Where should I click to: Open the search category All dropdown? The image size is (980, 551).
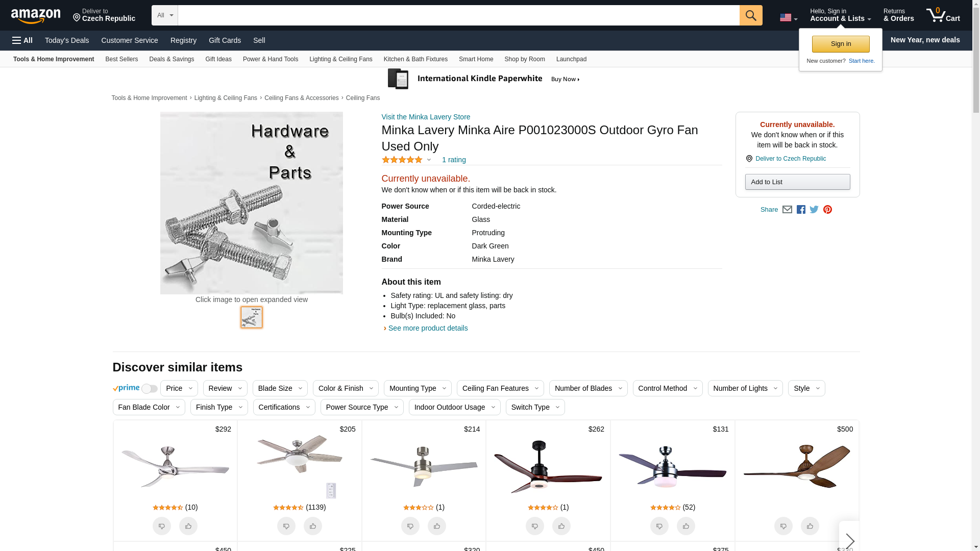coord(164,15)
